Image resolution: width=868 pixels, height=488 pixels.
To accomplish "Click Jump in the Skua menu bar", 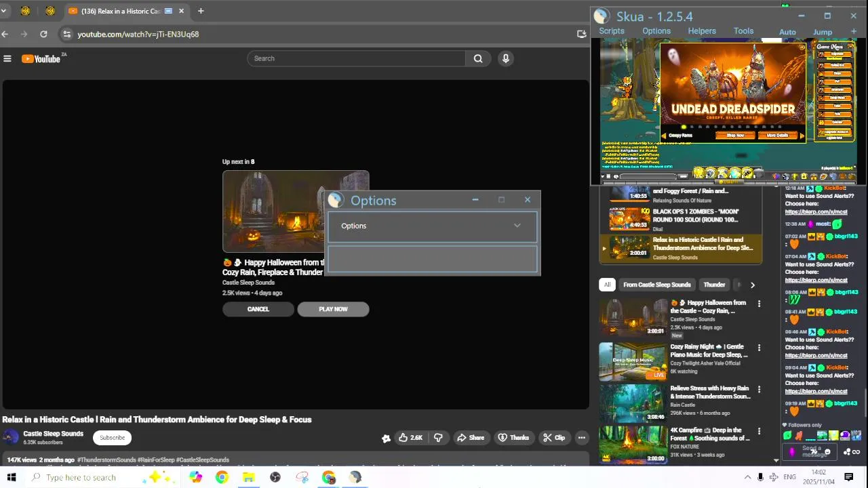I will [823, 32].
